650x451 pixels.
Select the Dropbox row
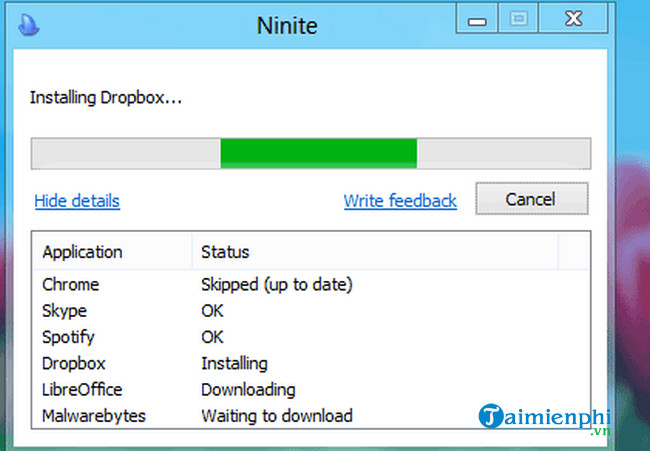(311, 363)
